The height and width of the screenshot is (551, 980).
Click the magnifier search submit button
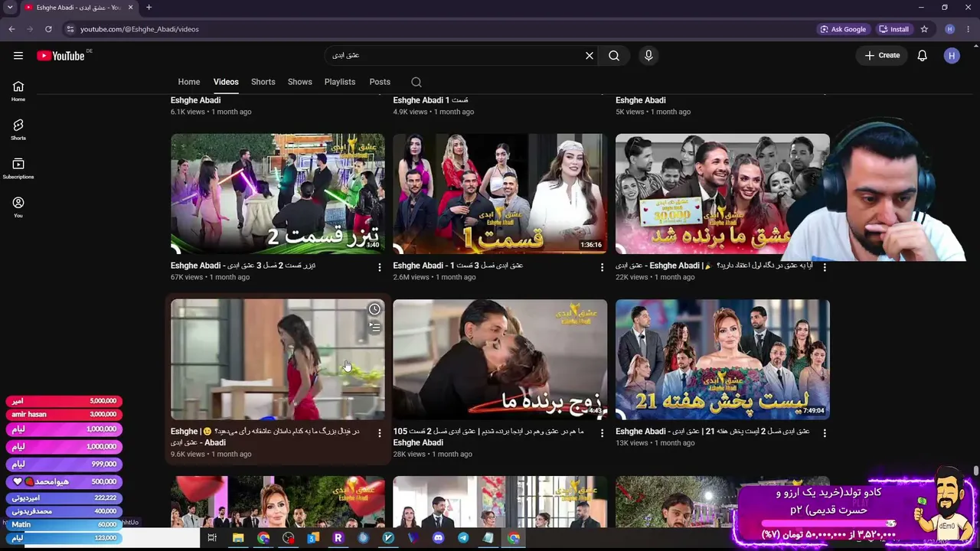point(614,55)
